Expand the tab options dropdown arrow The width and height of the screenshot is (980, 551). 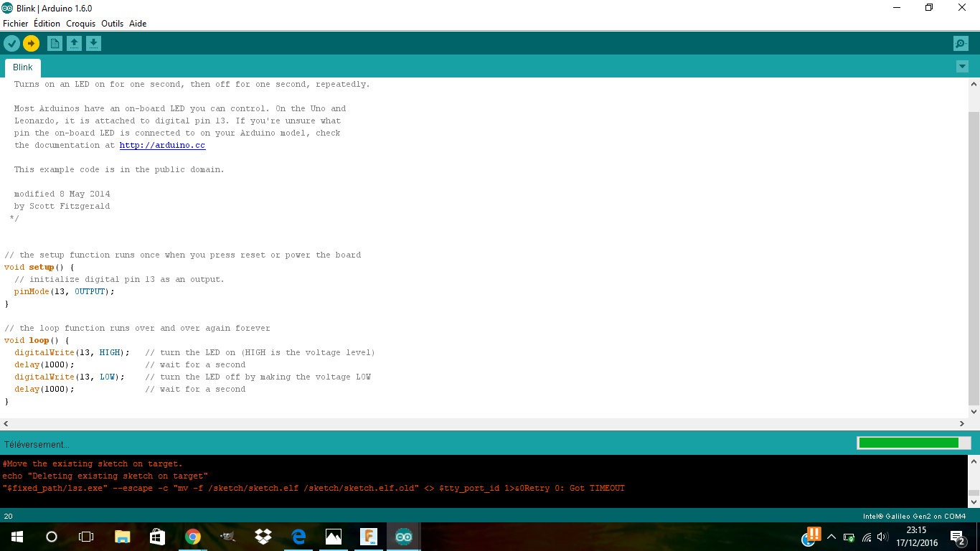(962, 67)
